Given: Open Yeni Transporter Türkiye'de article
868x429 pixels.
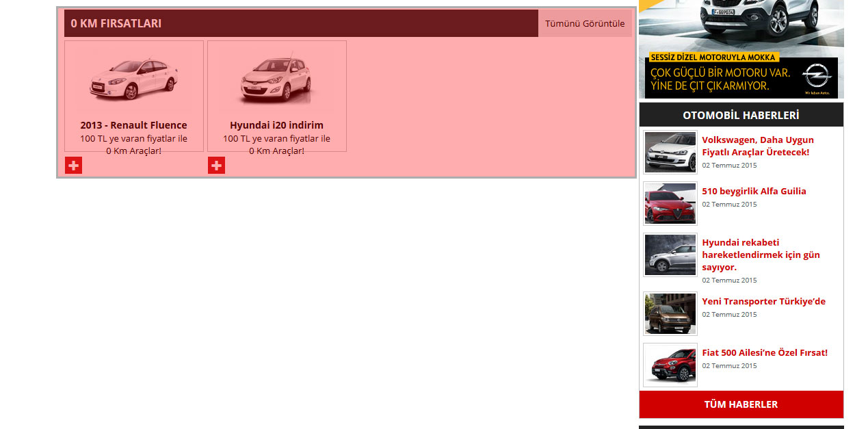Looking at the screenshot, I should [x=763, y=301].
